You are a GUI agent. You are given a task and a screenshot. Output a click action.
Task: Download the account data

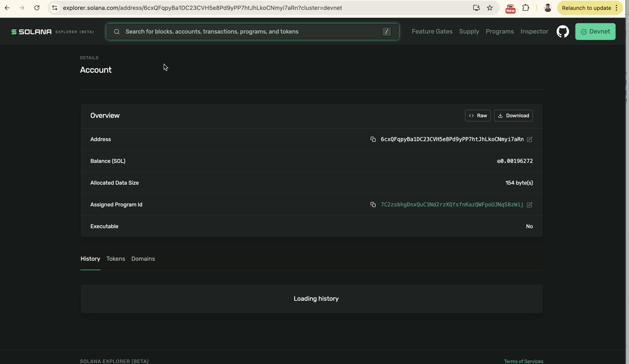513,115
